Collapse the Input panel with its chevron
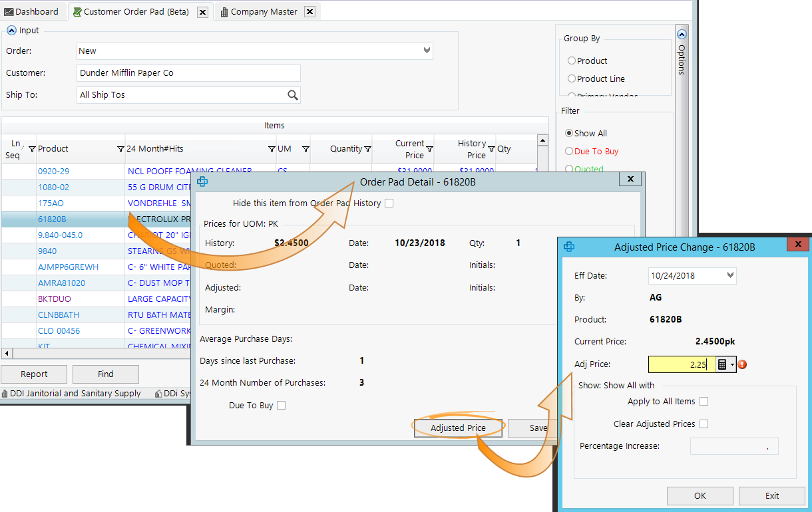 pyautogui.click(x=11, y=30)
